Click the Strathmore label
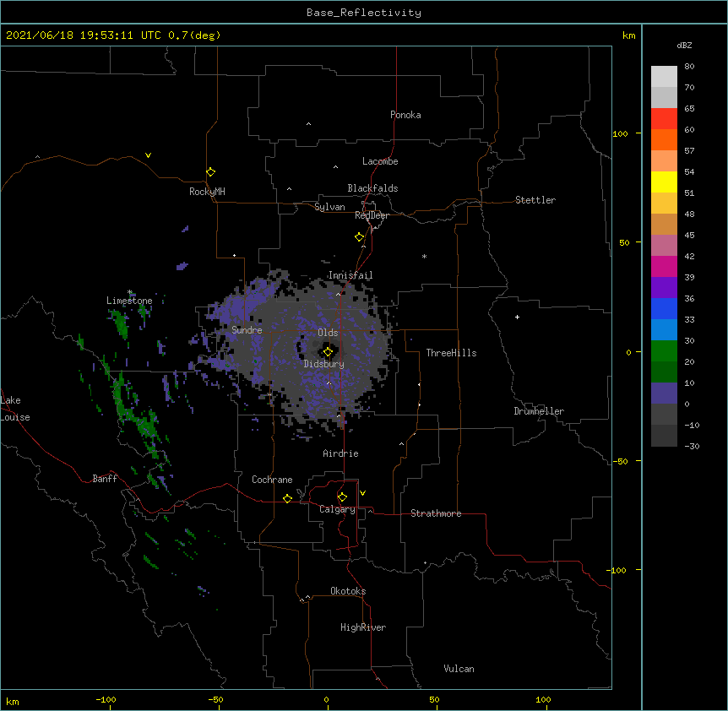Image resolution: width=728 pixels, height=711 pixels. 436,513
